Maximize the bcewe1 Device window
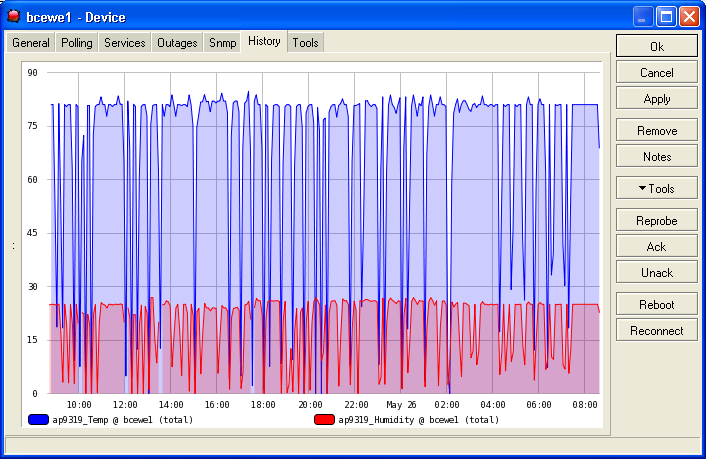 (666, 17)
